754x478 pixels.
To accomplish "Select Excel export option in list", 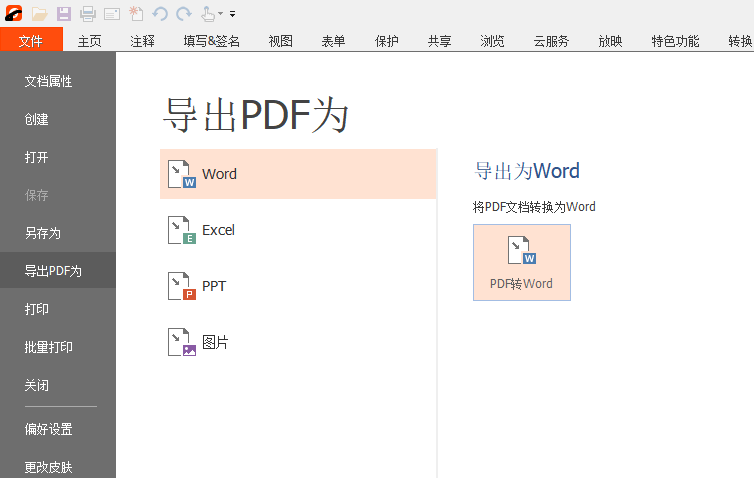I will pos(298,230).
